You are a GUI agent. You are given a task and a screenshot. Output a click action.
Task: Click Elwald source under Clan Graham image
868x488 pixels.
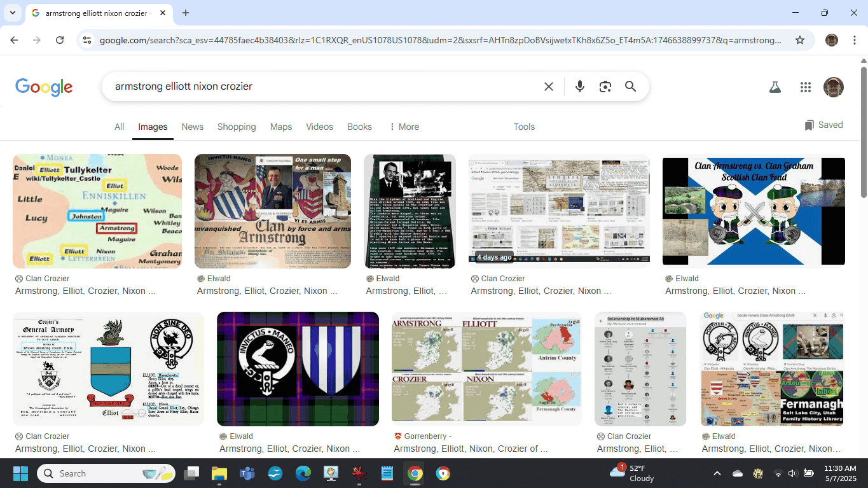pos(687,279)
